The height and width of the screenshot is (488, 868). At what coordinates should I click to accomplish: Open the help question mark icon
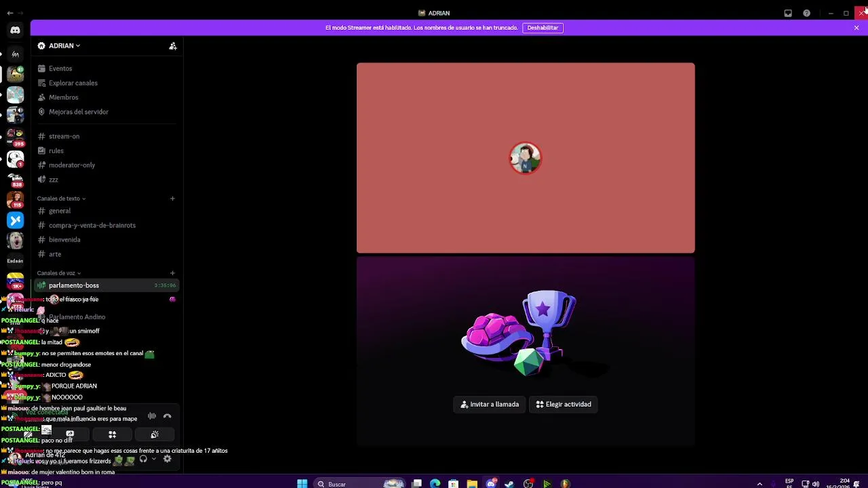pos(806,13)
